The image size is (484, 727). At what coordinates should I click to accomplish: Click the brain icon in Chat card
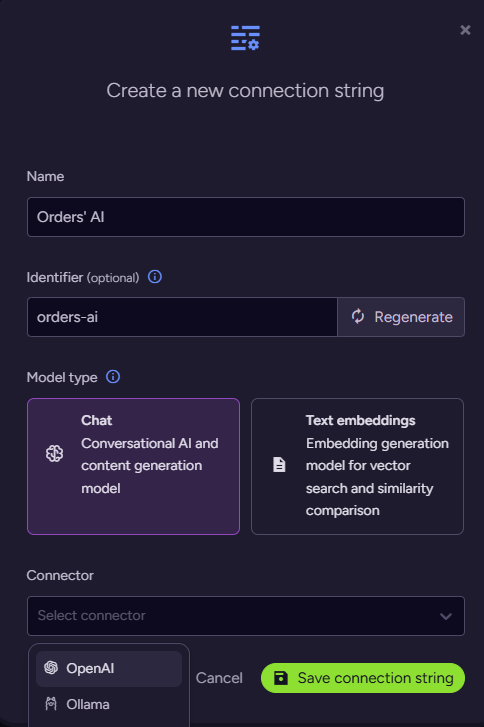[x=54, y=453]
